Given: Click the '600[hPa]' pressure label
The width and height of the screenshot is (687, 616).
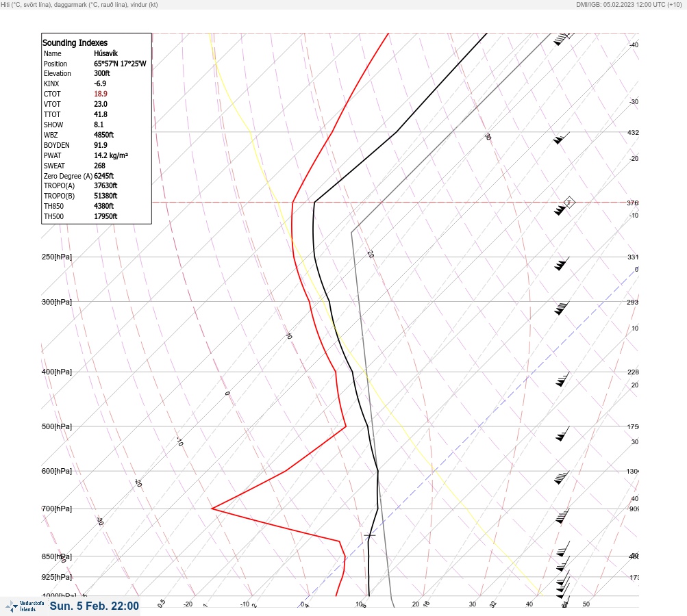Looking at the screenshot, I should 57,471.
